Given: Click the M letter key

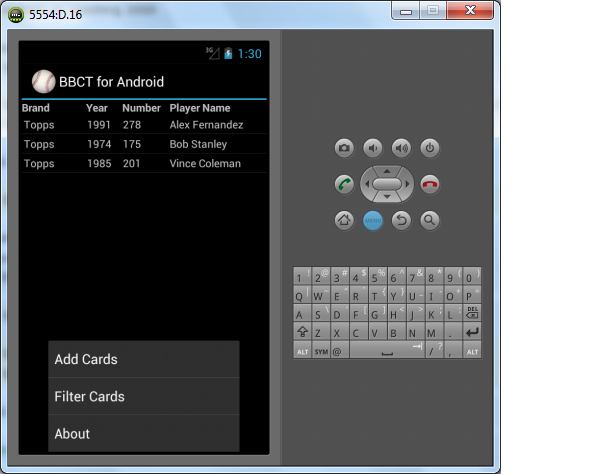Looking at the screenshot, I should (434, 332).
